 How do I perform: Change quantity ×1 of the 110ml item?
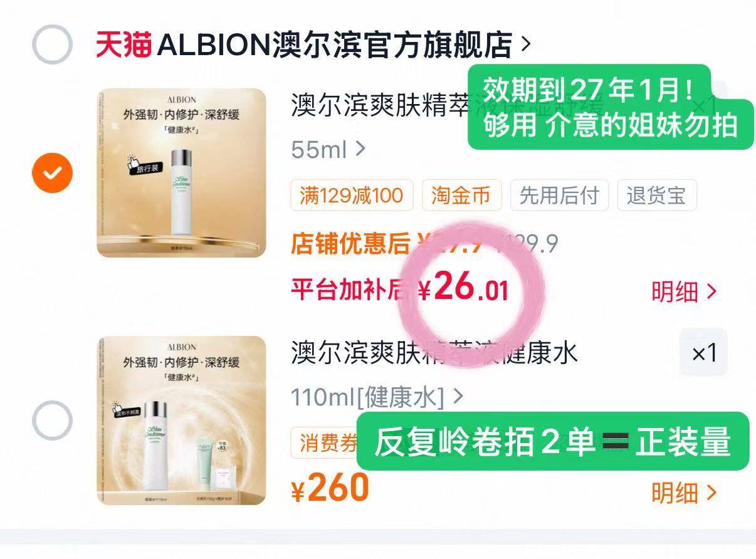pos(704,353)
